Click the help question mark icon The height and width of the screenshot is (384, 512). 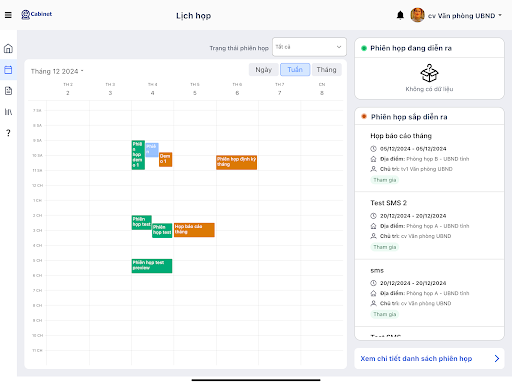[x=8, y=133]
